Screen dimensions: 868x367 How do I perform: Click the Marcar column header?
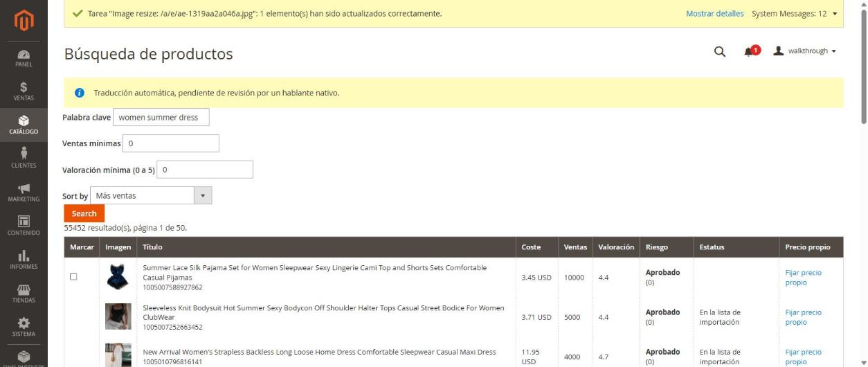point(82,247)
